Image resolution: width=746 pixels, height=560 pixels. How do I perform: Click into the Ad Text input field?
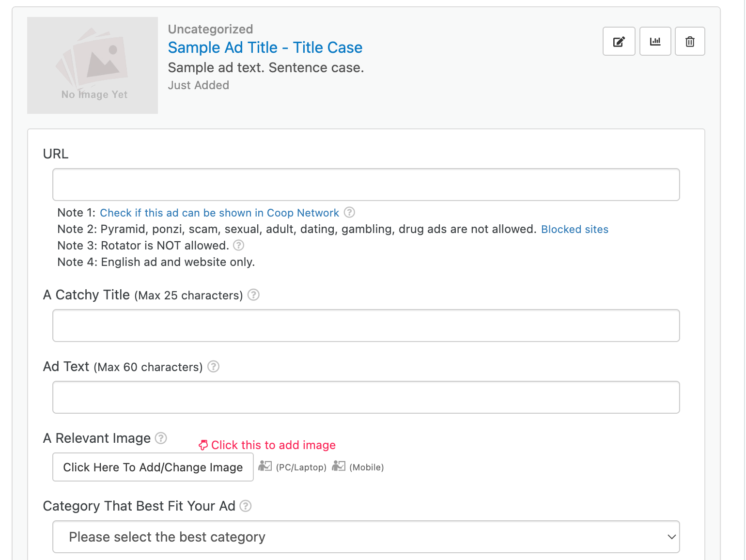(x=366, y=397)
